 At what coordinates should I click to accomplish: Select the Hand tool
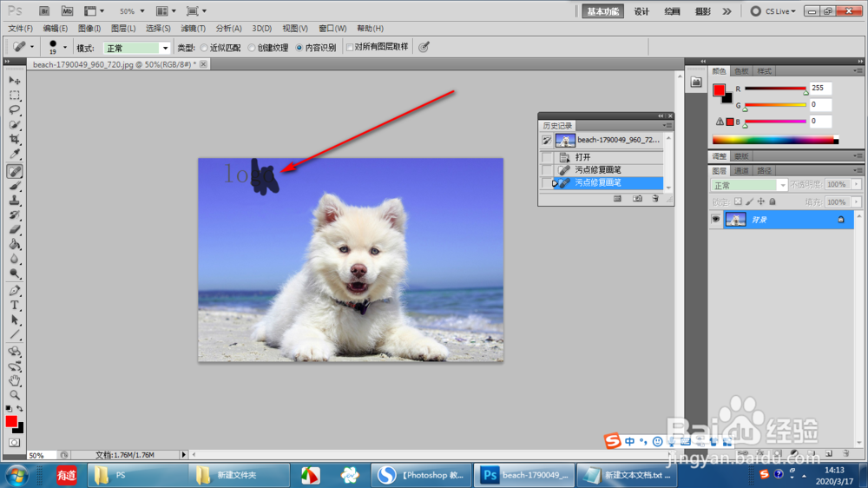[x=15, y=380]
